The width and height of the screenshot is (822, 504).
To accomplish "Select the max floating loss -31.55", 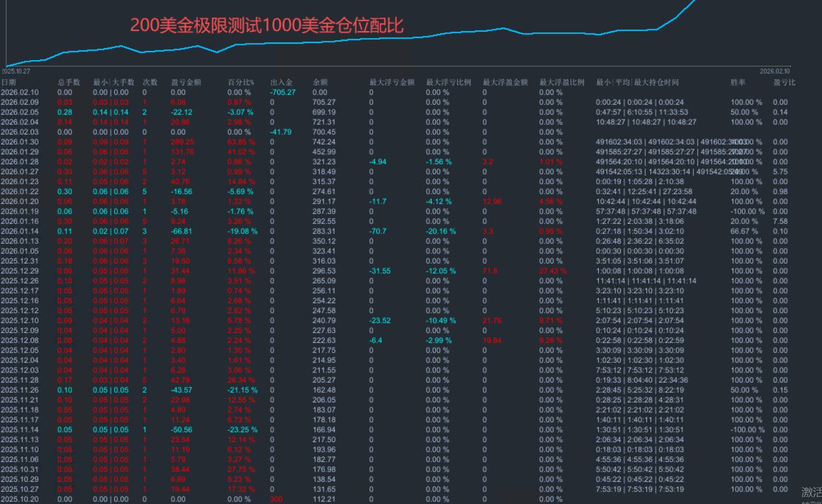I will (x=380, y=271).
